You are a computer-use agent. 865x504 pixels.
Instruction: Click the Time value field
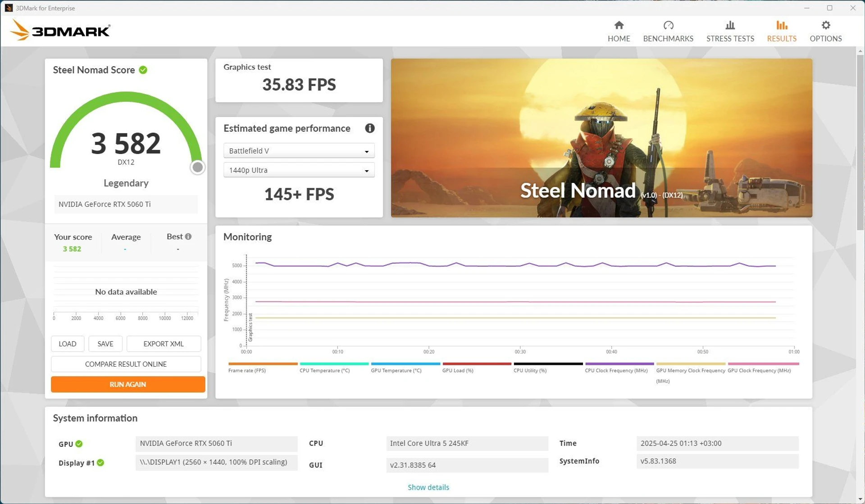pos(717,443)
